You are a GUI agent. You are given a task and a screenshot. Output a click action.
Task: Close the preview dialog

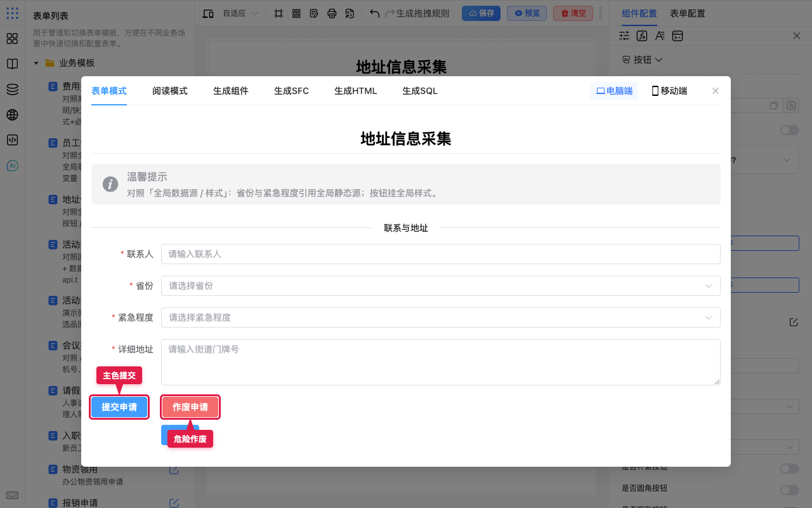coord(716,91)
